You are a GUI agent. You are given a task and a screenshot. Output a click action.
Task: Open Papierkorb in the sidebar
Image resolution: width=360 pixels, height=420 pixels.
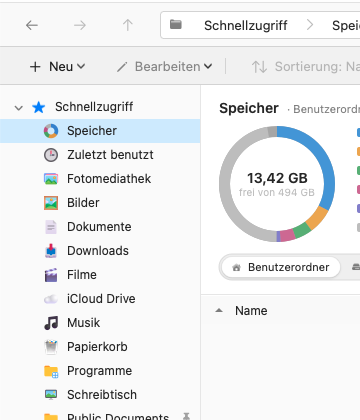(x=100, y=347)
